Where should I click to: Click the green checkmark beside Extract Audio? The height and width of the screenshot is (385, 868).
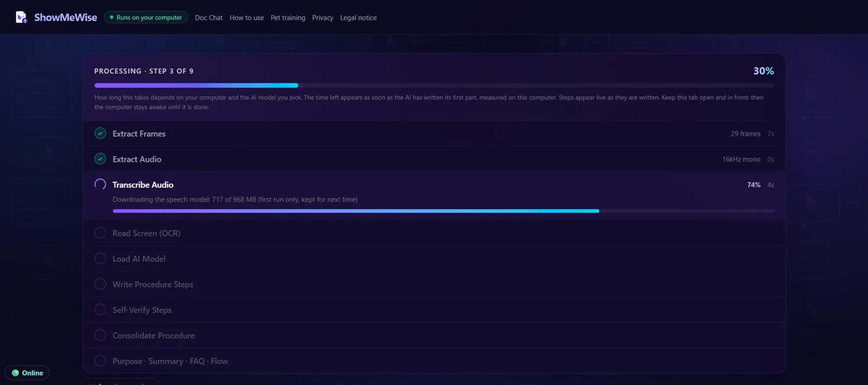point(100,159)
